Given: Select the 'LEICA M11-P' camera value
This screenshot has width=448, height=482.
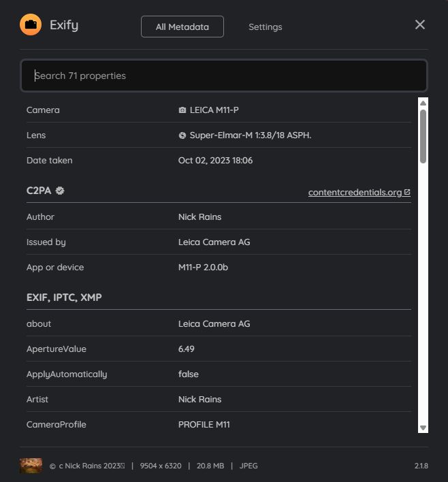Looking at the screenshot, I should coord(214,110).
